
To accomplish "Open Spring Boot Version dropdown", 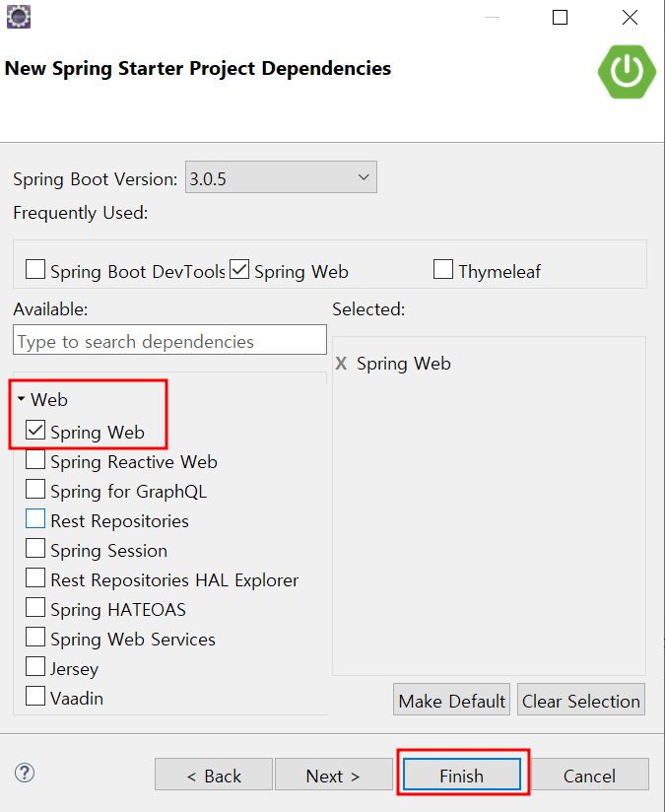I will click(281, 177).
